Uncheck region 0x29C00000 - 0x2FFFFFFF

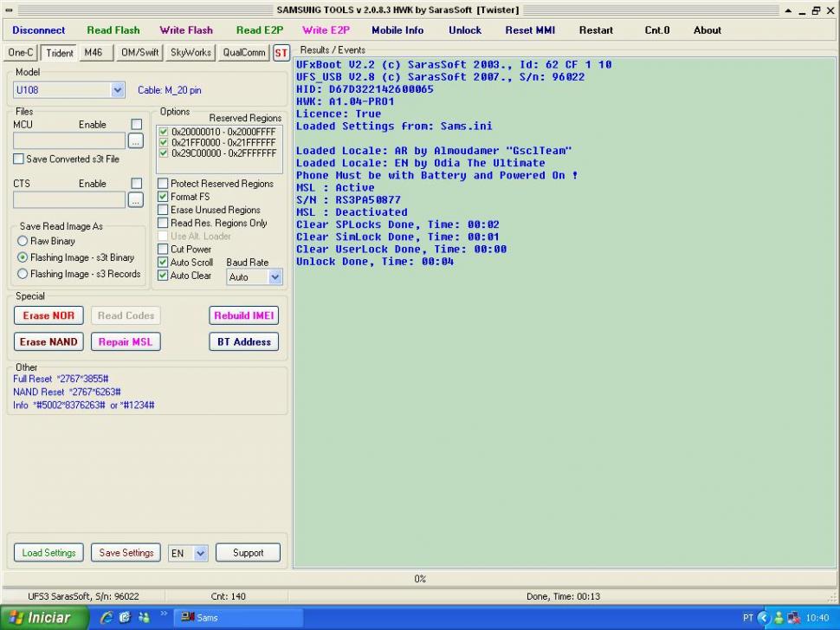pos(164,153)
